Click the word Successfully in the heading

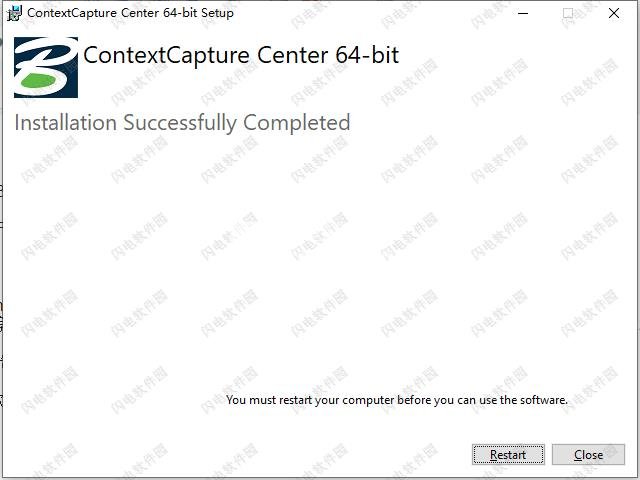click(180, 123)
